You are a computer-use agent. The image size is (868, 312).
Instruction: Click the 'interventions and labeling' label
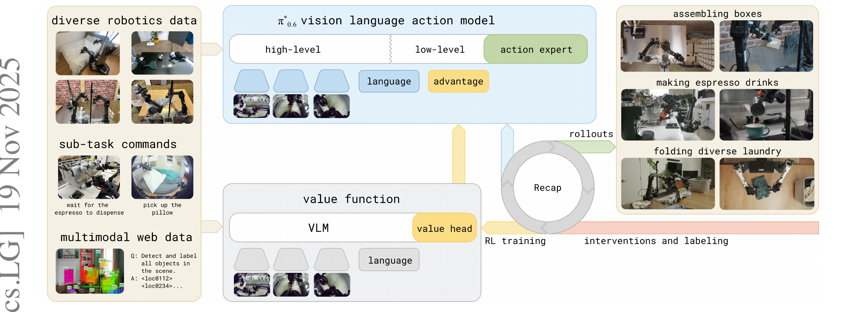coord(656,241)
